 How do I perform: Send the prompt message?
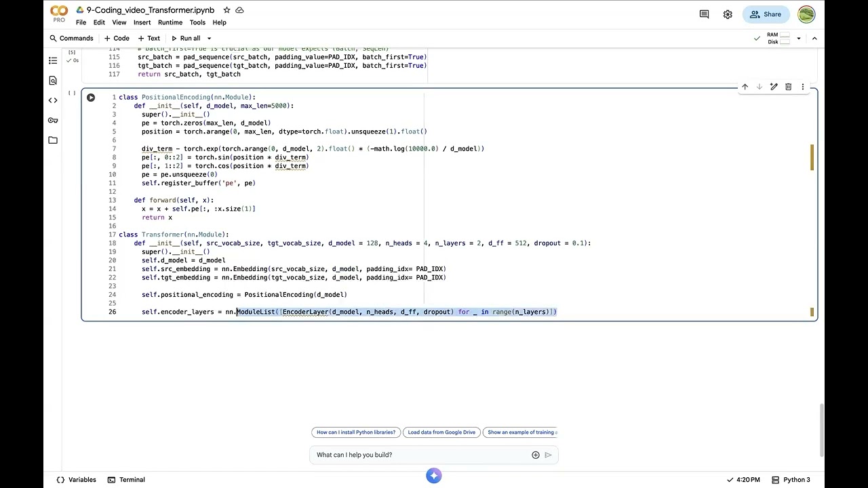(548, 455)
